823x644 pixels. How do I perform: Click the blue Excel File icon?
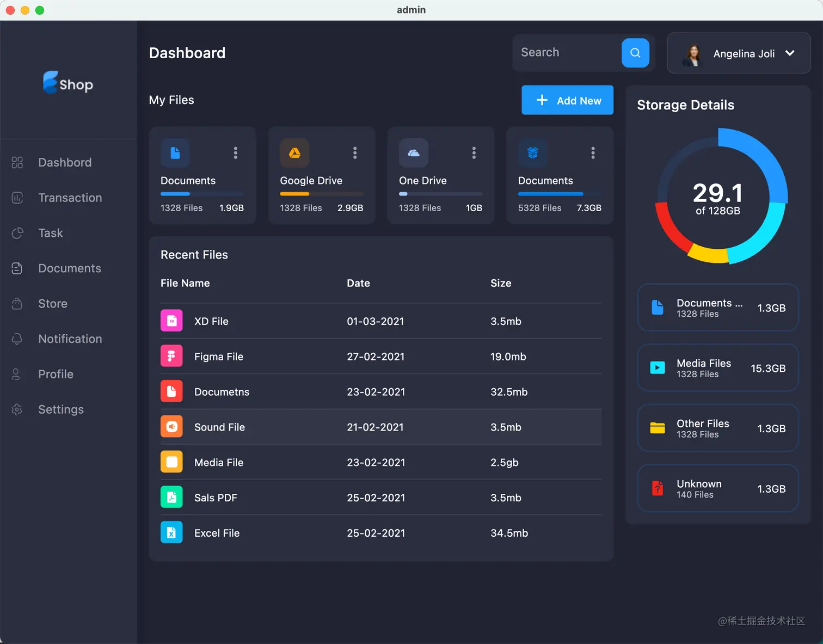(x=171, y=532)
